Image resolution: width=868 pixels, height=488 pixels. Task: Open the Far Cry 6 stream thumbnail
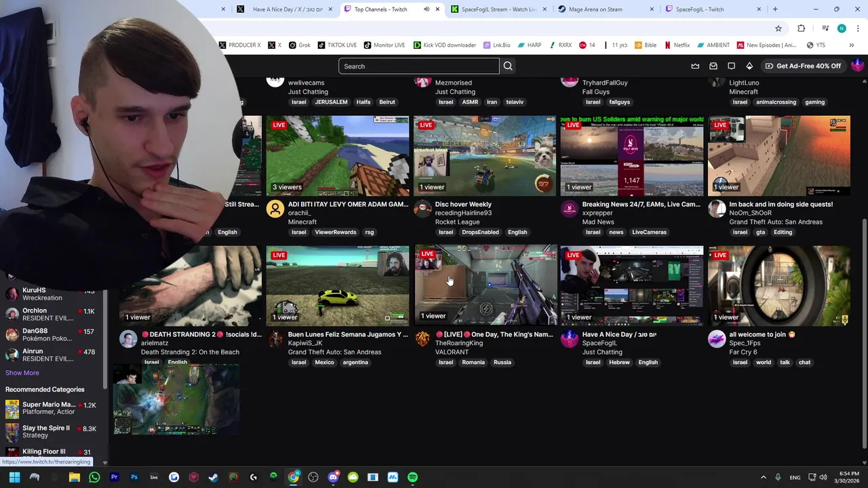click(x=779, y=286)
